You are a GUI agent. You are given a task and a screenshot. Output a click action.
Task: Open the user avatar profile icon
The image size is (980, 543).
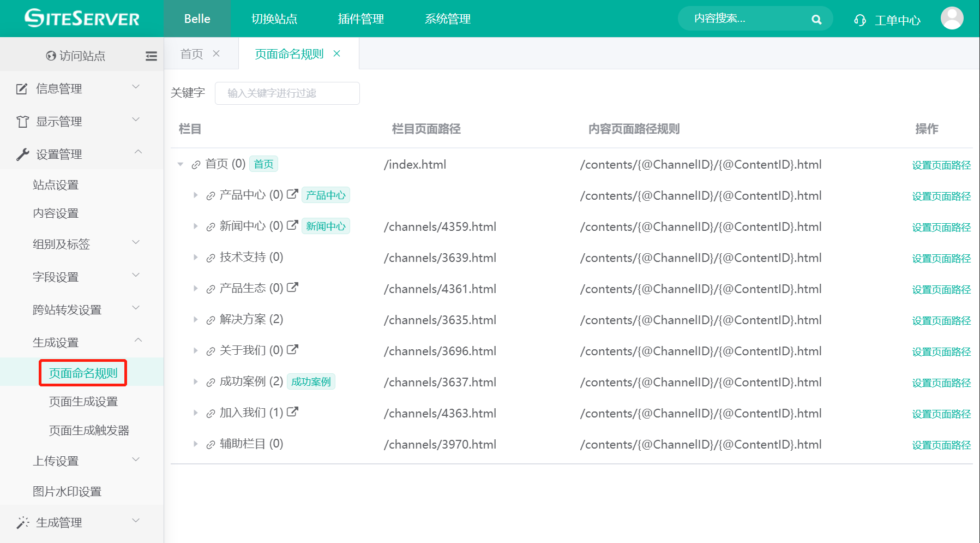pos(952,19)
